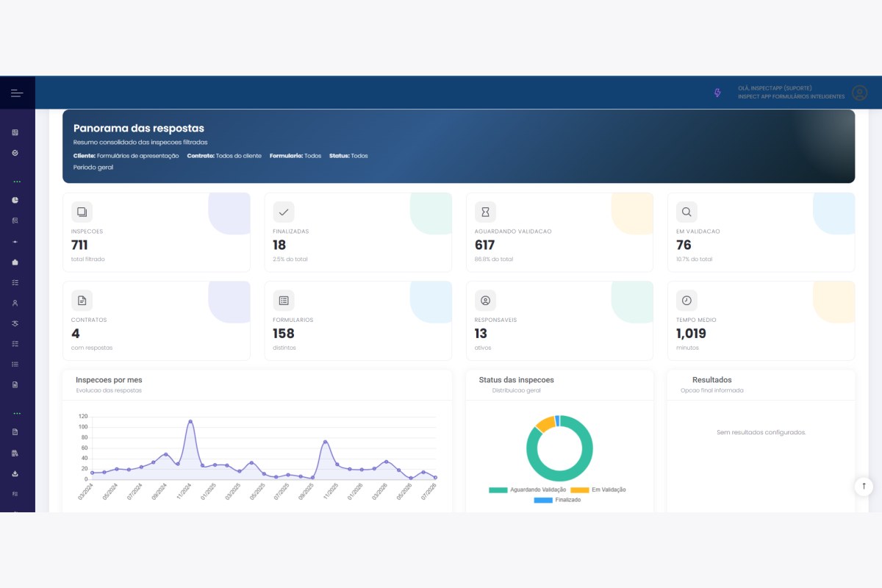Click the Formularios value 158
This screenshot has height=588, width=882.
(284, 334)
